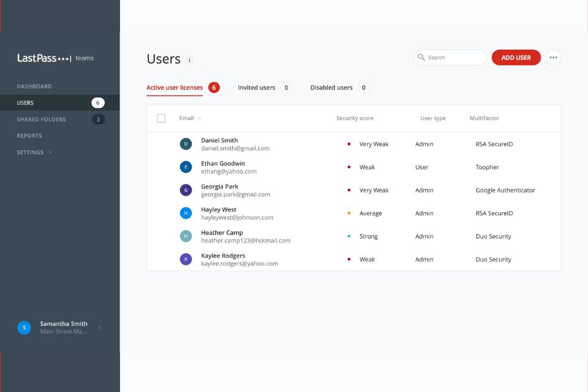Click Kaylee Rodgers' avatar icon
This screenshot has height=392, width=588.
point(186,259)
